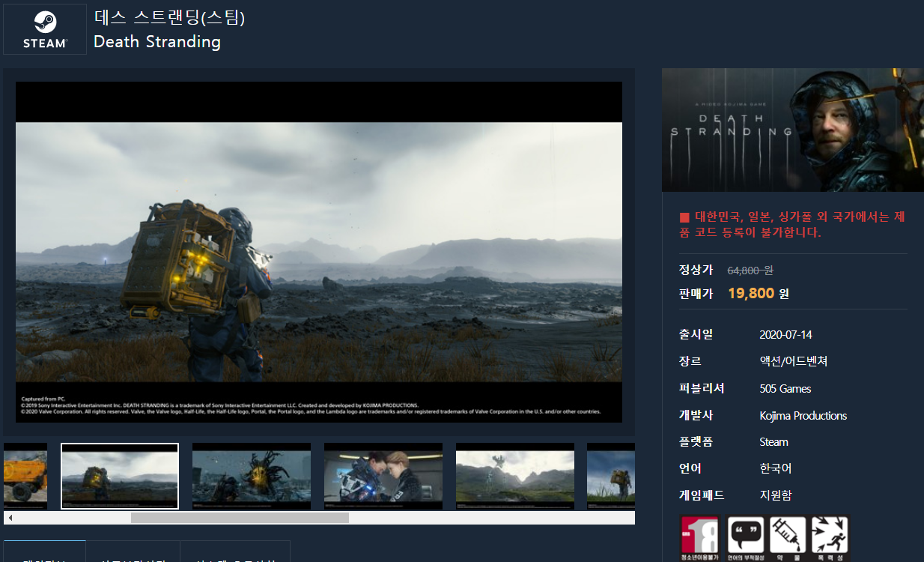Select the two characters embracing thumbnail
This screenshot has height=562, width=924.
[383, 477]
